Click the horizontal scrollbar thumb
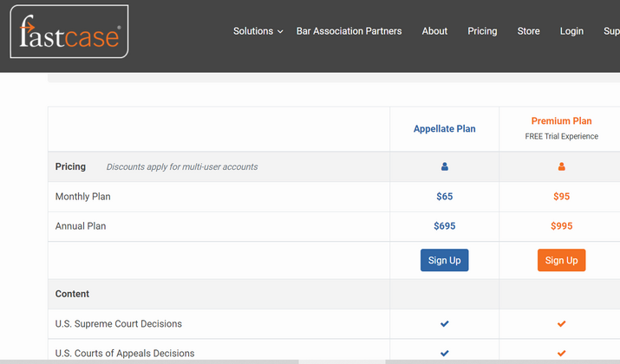 pos(342,361)
